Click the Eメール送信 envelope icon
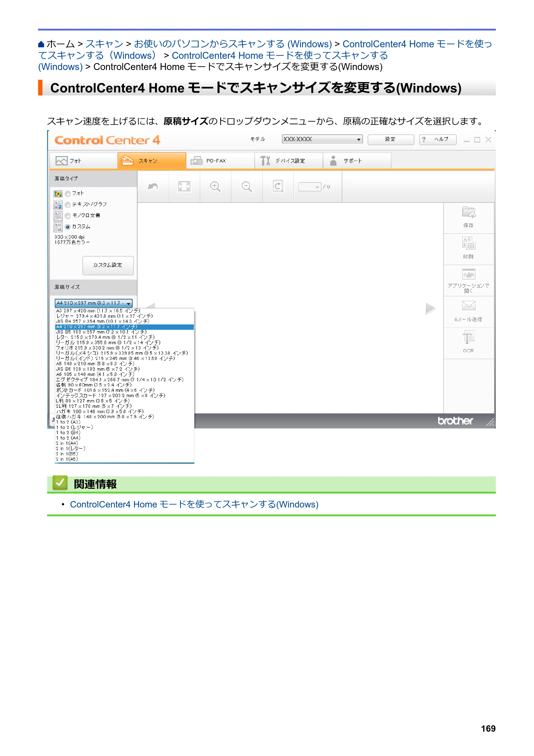Screen dimensions: 534x756 click(x=469, y=305)
